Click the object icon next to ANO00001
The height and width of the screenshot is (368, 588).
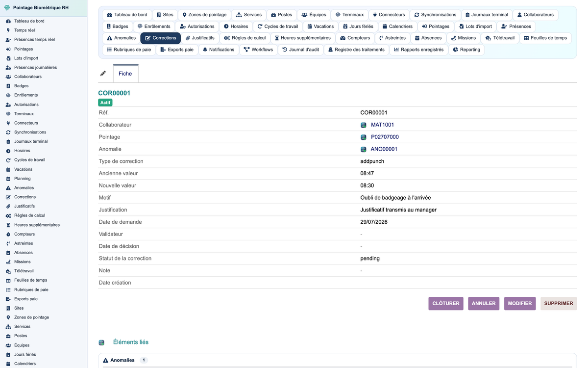point(364,150)
